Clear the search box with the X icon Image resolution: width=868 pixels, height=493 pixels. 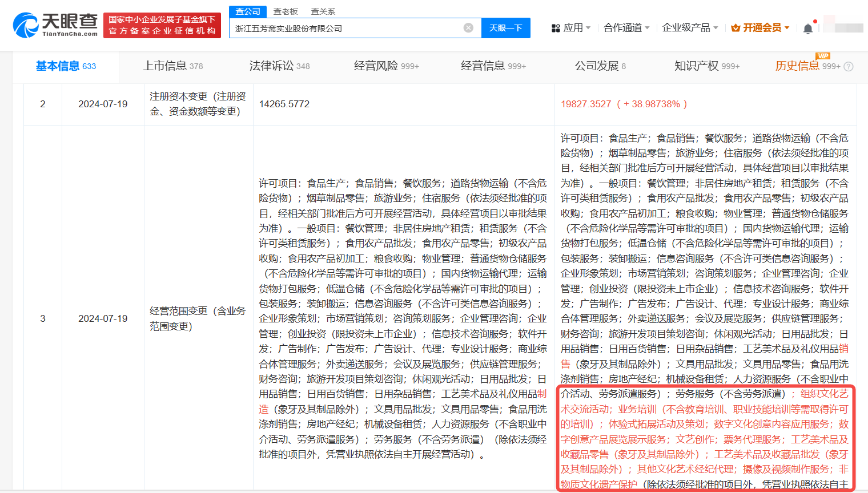click(x=468, y=28)
